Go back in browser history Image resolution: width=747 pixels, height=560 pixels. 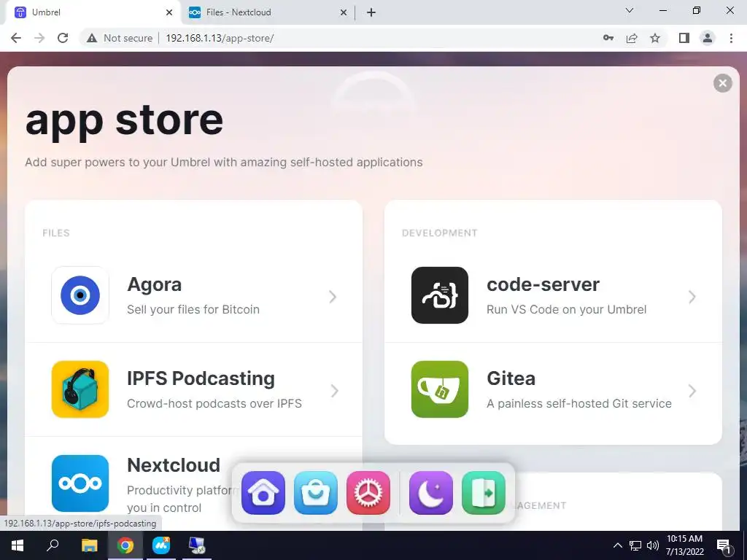16,38
